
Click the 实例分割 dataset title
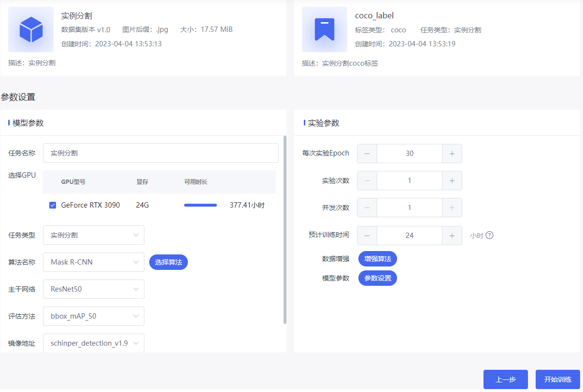point(77,16)
